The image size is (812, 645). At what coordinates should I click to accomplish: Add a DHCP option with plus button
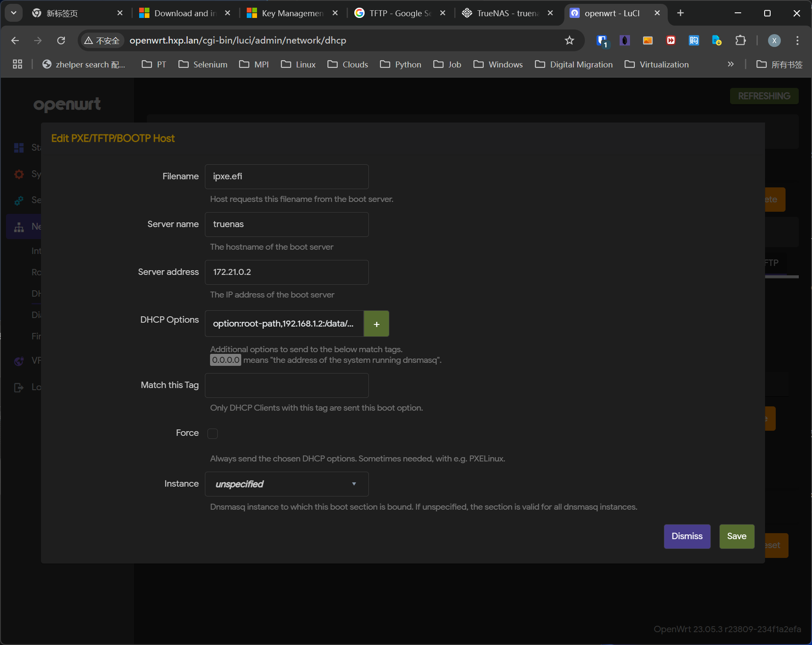376,324
